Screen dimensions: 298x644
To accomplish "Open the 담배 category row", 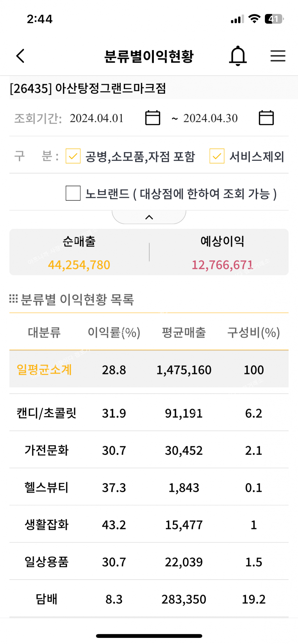I will click(46, 599).
